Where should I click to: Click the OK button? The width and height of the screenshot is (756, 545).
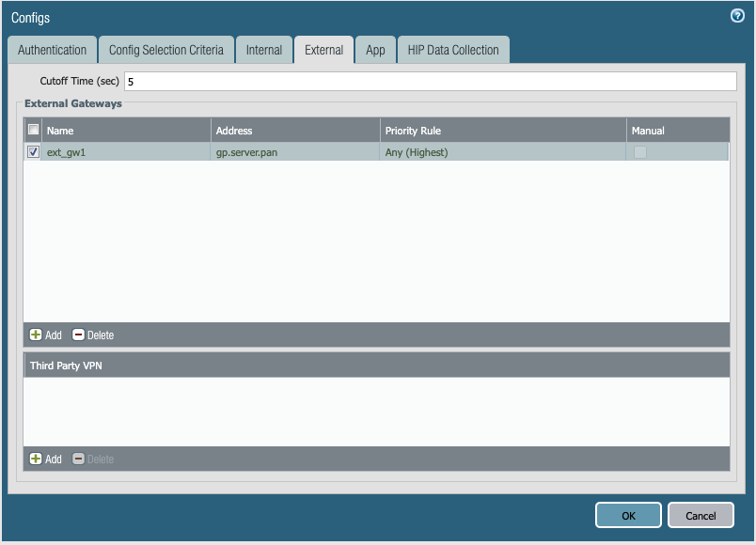(x=627, y=515)
